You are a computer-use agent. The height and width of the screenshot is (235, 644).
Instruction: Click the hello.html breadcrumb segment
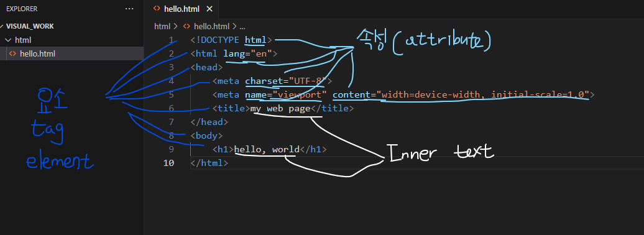click(x=211, y=26)
